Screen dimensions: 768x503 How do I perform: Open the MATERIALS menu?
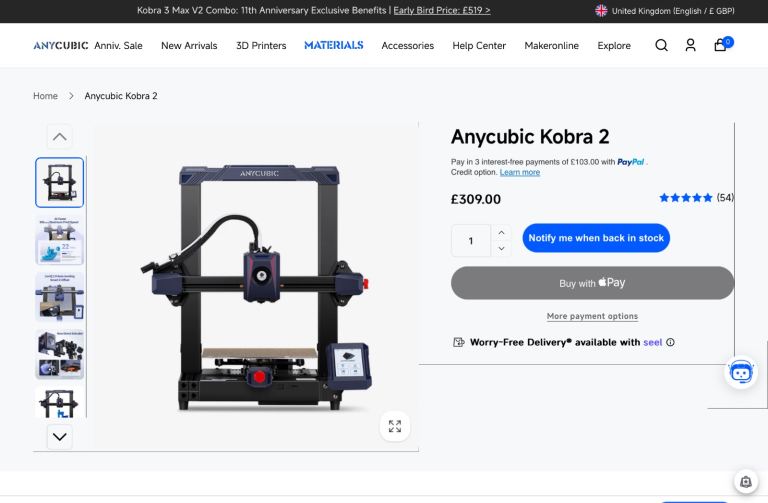click(x=334, y=46)
